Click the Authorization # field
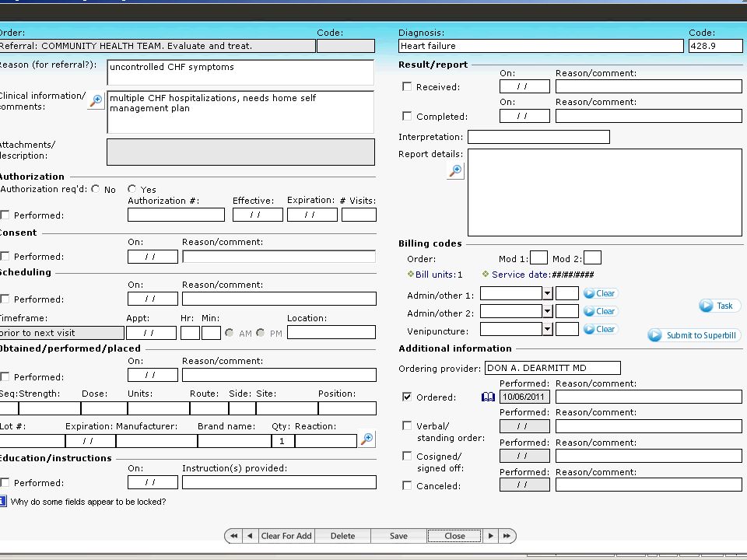Screen dimensions: 747x560 tap(177, 215)
